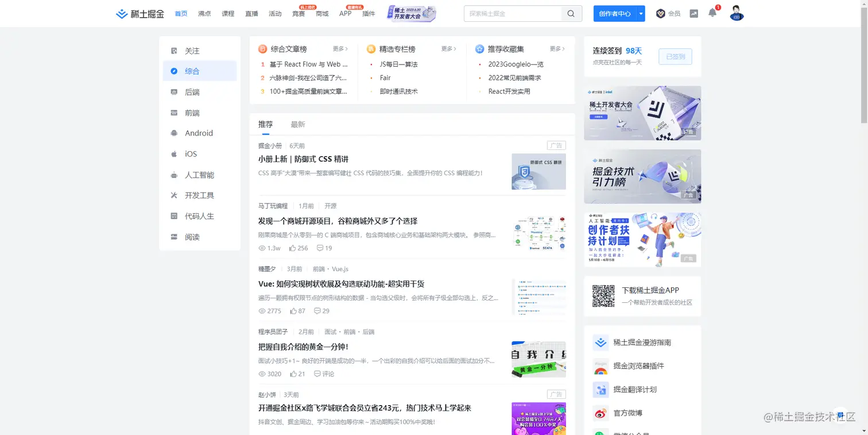868x435 pixels.
Task: Click the 掘金翻译计划 icon
Action: (600, 390)
